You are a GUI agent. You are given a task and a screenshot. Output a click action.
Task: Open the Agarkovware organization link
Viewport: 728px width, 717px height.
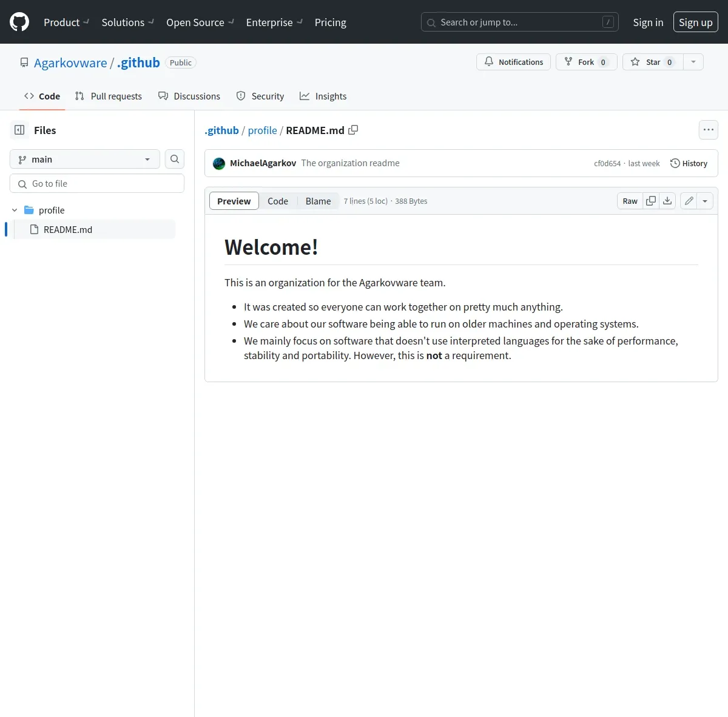tap(70, 62)
